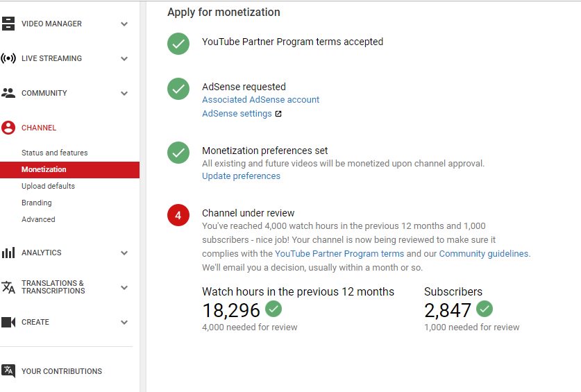581x392 pixels.
Task: Open the Live Streaming menu
Action: [51, 58]
